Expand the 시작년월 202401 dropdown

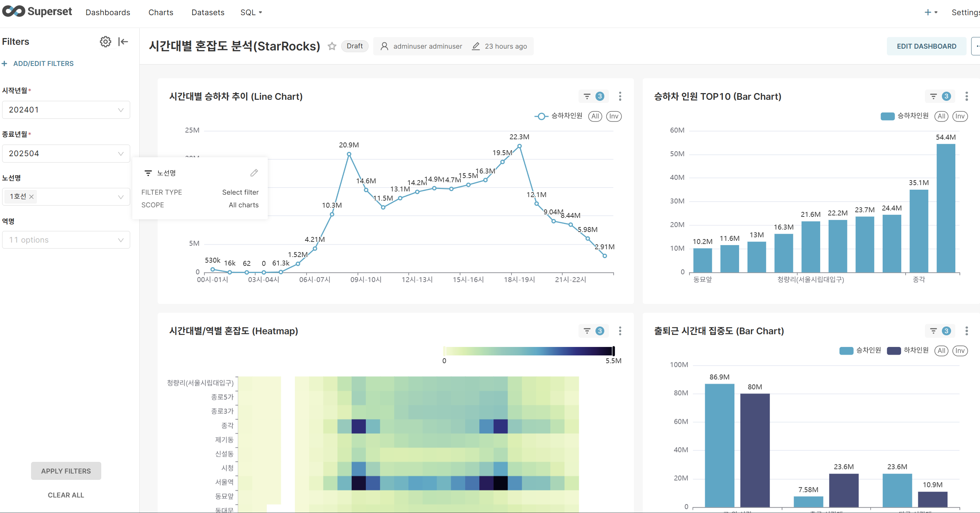point(66,110)
